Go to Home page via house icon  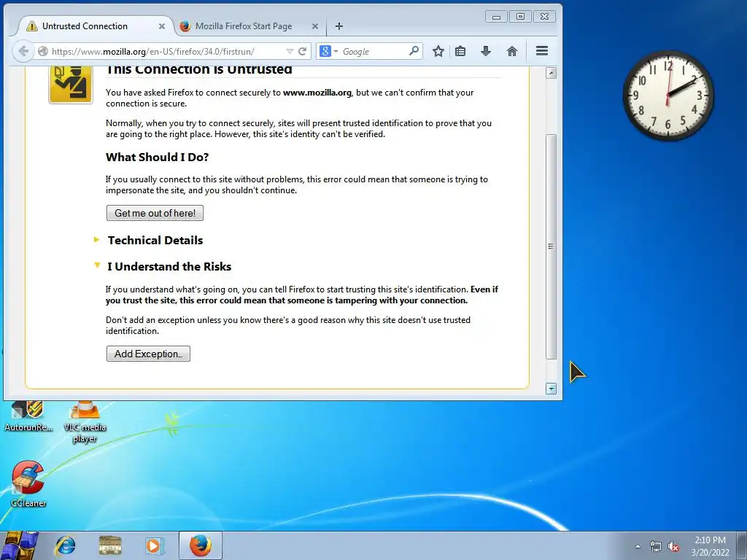click(512, 51)
